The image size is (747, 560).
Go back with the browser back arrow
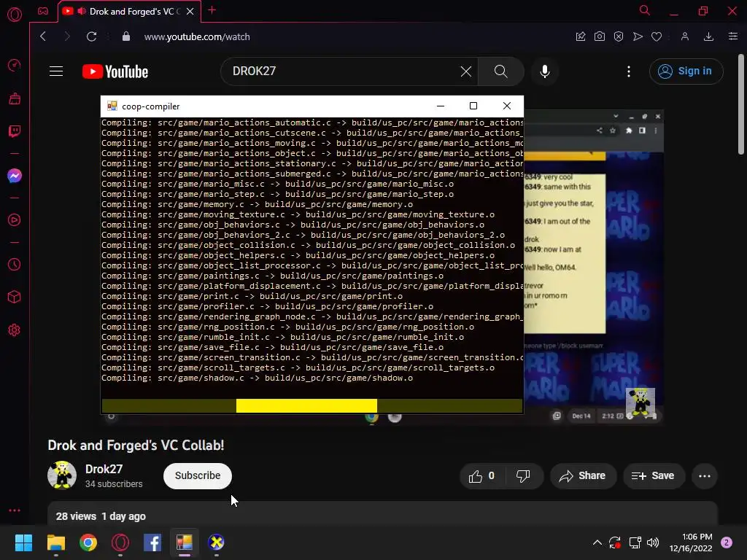tap(43, 36)
